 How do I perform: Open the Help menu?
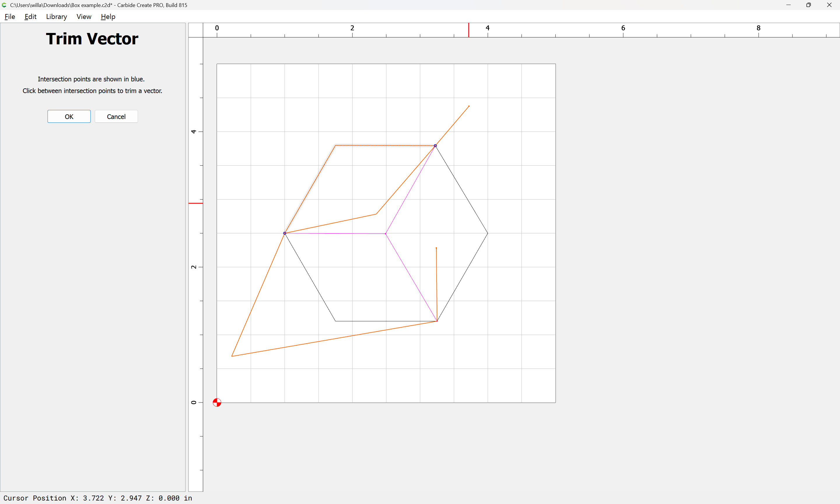click(x=108, y=17)
